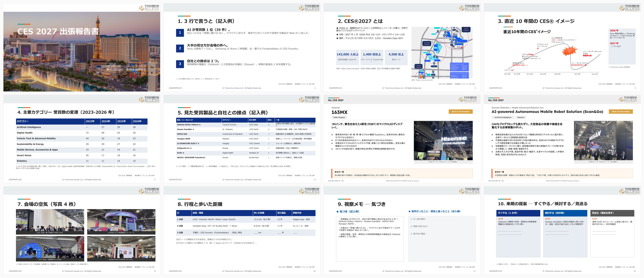
Task: Click the すぐやる(1 か月) column header
Action: [518, 213]
